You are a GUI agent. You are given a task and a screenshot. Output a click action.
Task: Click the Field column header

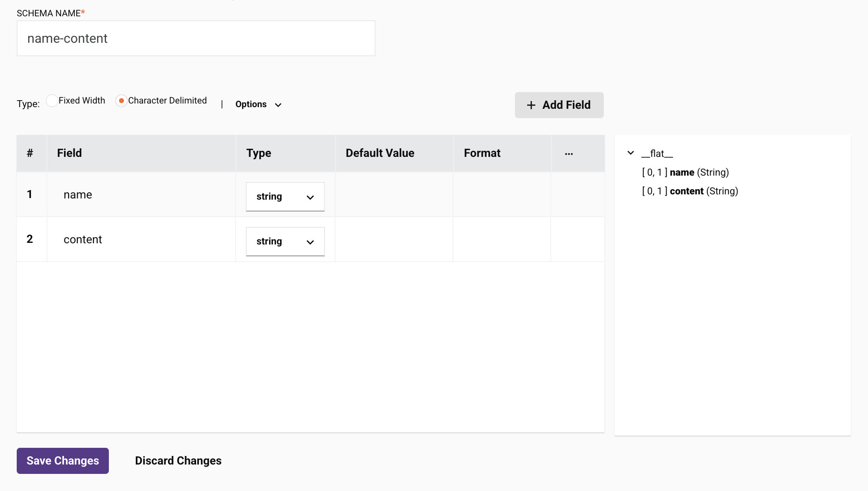click(69, 153)
